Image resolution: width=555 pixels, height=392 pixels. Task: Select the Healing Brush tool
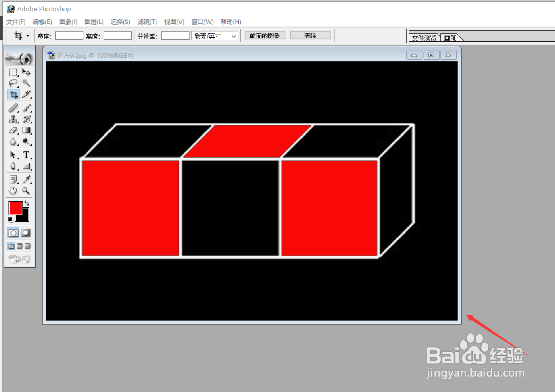tap(13, 108)
